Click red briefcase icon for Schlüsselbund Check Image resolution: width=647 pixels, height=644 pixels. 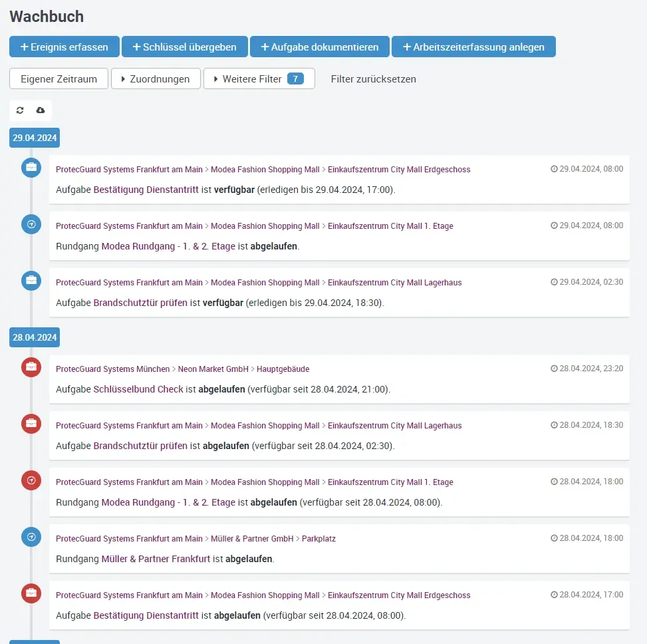pos(31,367)
